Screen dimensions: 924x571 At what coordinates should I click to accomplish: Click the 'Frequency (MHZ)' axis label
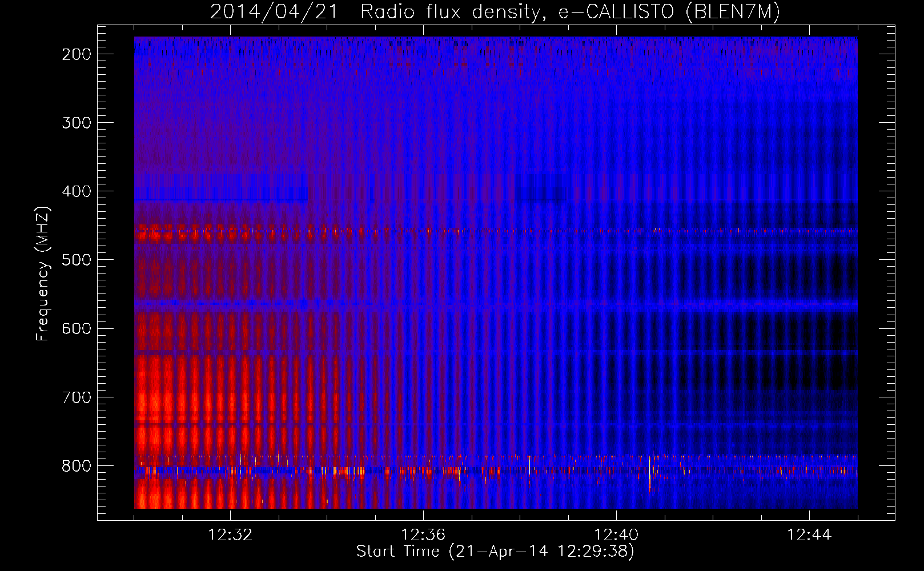[43, 274]
